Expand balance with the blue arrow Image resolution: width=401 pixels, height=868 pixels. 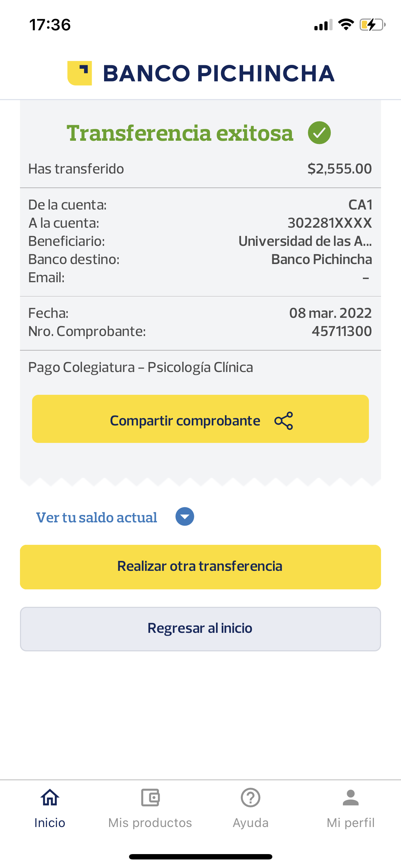click(185, 517)
